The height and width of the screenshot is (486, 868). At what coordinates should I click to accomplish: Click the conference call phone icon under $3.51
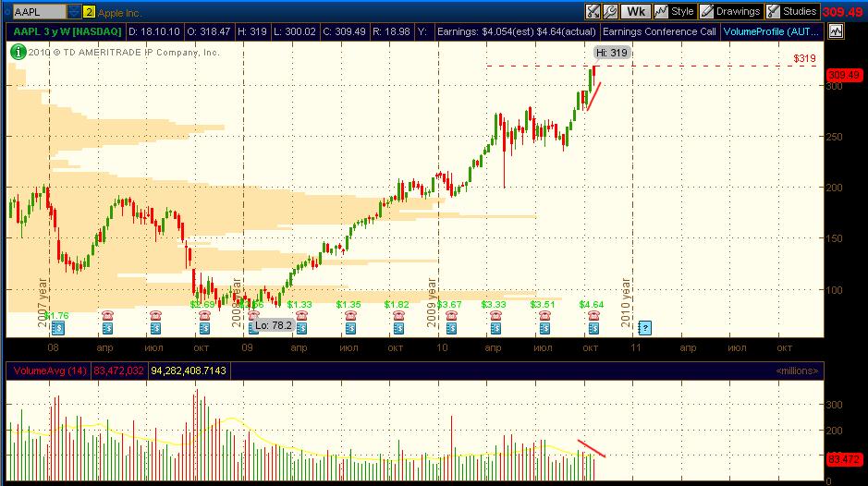pyautogui.click(x=544, y=315)
